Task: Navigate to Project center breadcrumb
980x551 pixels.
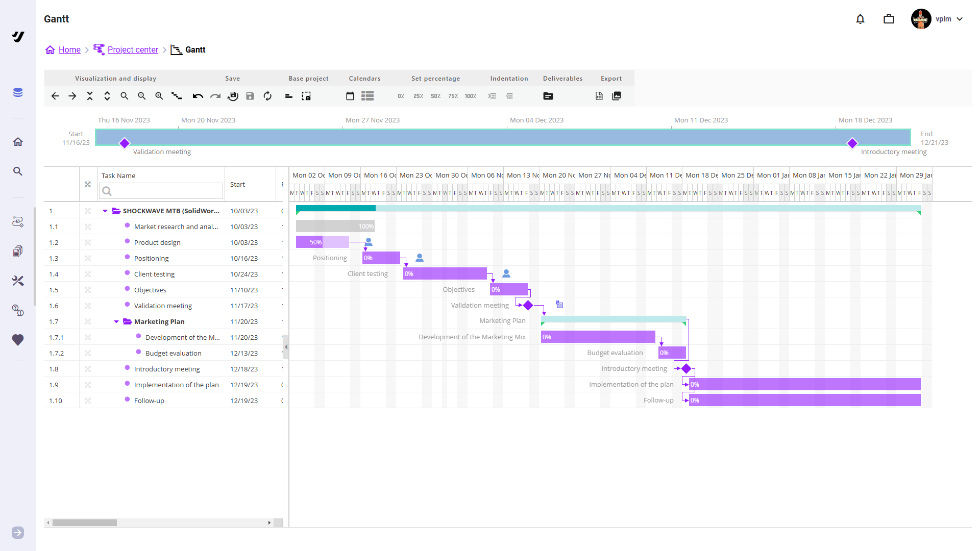Action: point(133,49)
